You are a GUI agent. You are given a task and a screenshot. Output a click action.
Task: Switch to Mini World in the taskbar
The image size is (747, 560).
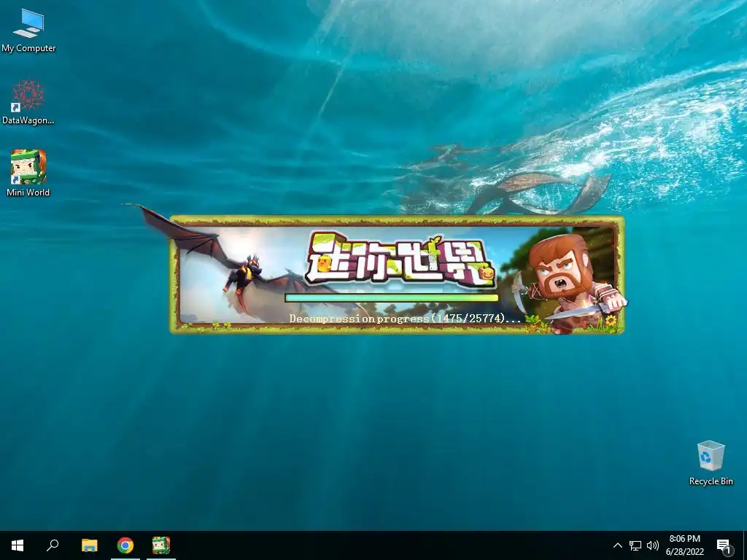pos(161,545)
